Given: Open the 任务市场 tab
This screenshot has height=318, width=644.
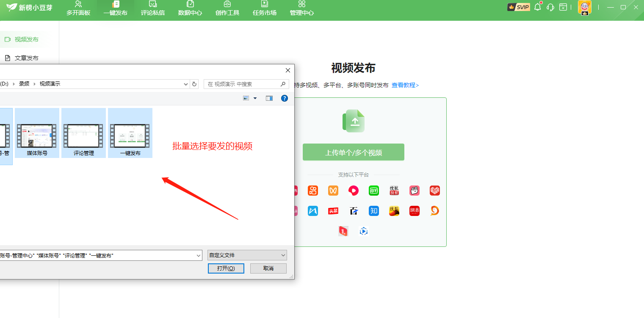Looking at the screenshot, I should 265,8.
